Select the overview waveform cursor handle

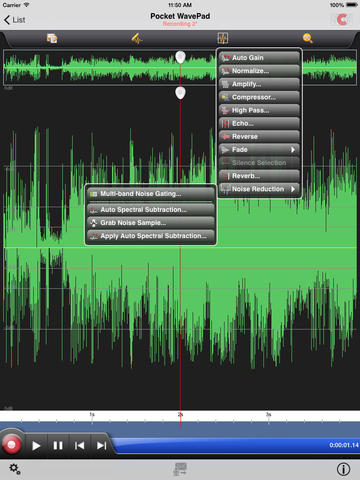180,57
